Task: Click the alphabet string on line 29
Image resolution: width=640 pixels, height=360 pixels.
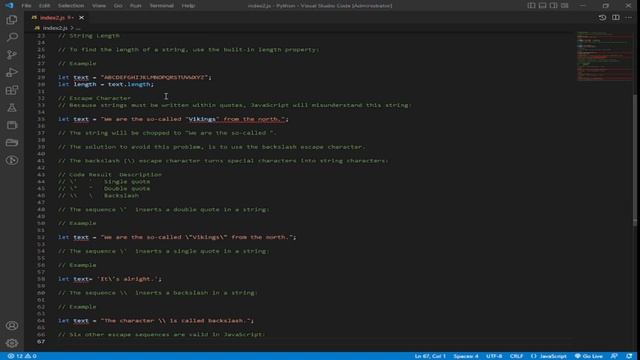Action: (x=154, y=77)
